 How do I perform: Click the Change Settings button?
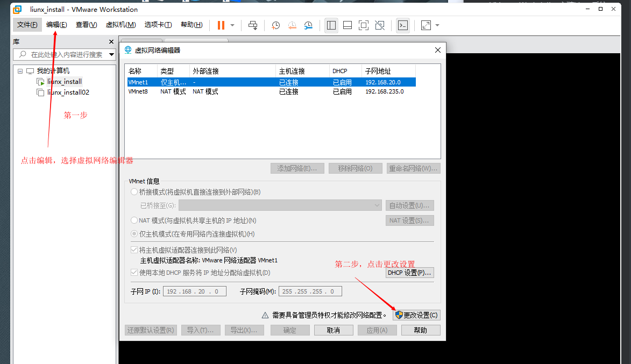click(416, 315)
